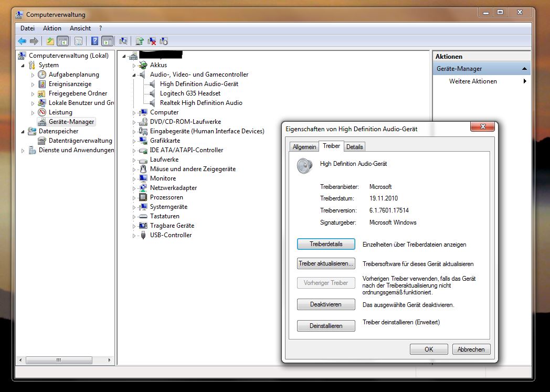Click Scan for hardware changes icon
Screen dimensions: 550x392
(123, 41)
